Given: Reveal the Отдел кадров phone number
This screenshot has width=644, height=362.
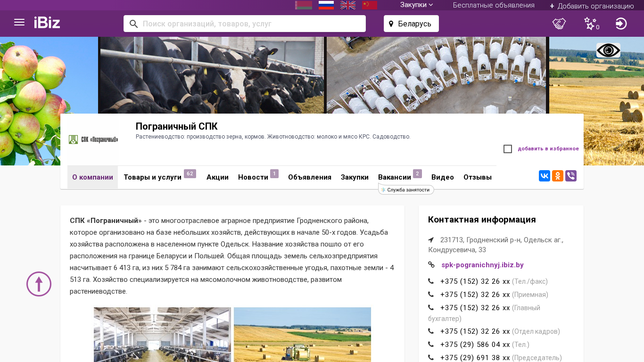Looking at the screenshot, I should [x=475, y=331].
